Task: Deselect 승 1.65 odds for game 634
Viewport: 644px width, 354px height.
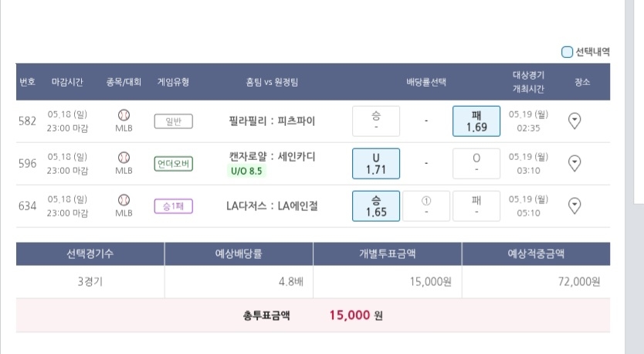Action: point(376,206)
